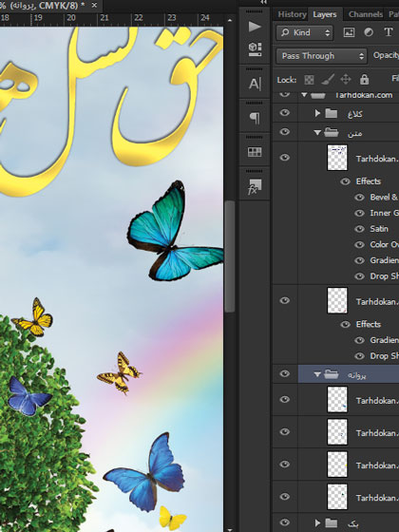Hide the پروانه group layer

tap(285, 373)
